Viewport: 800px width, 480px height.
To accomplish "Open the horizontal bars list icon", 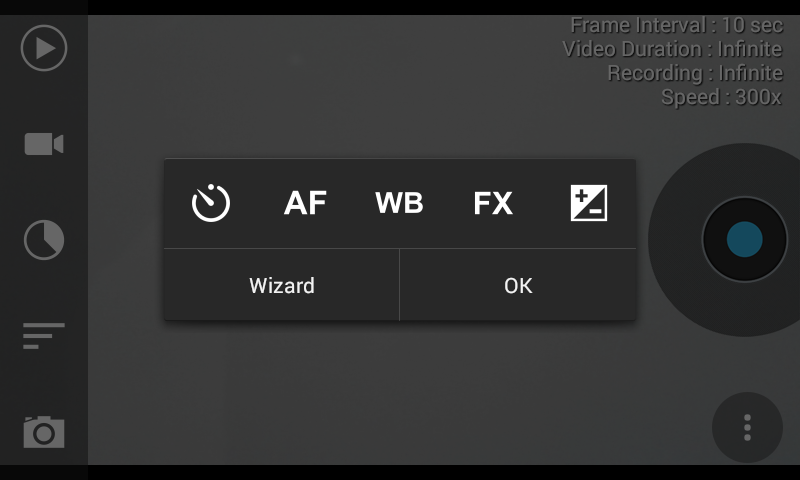I will tap(44, 335).
